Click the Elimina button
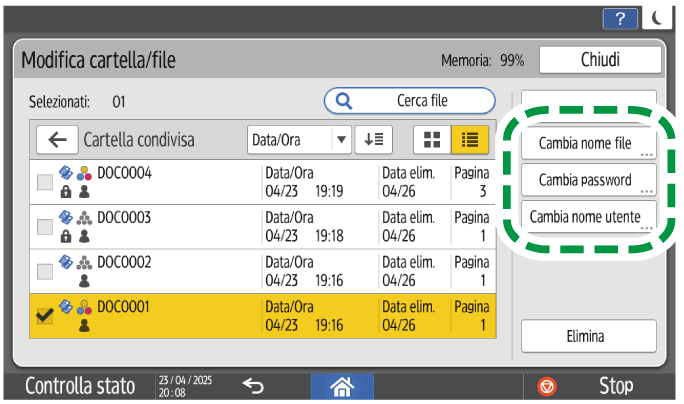The height and width of the screenshot is (404, 684). tap(589, 336)
